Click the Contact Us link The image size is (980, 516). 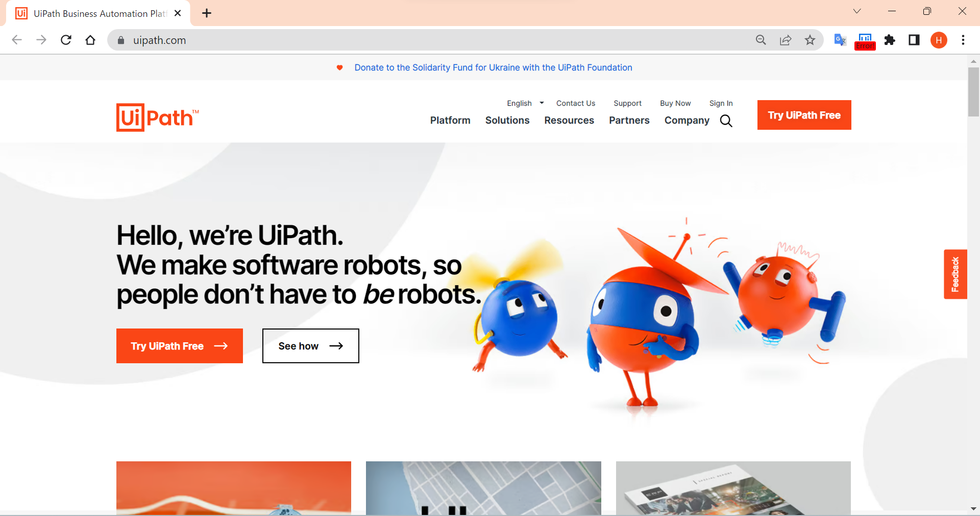[x=576, y=103]
